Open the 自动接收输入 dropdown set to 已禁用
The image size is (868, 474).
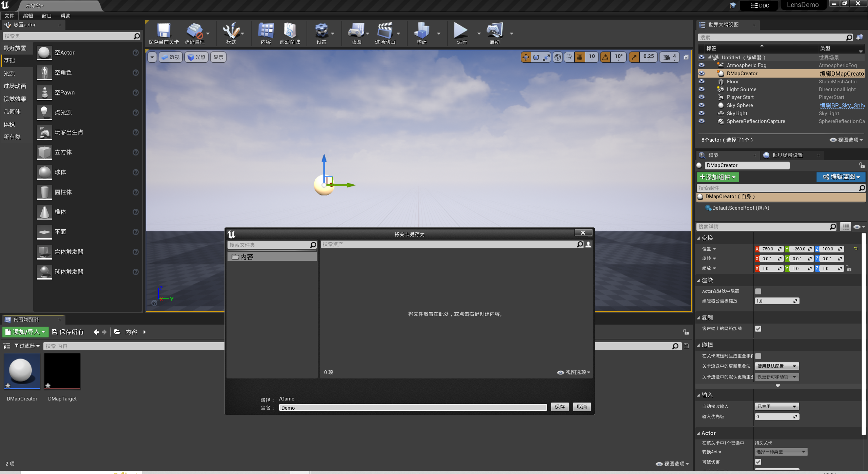pos(777,406)
